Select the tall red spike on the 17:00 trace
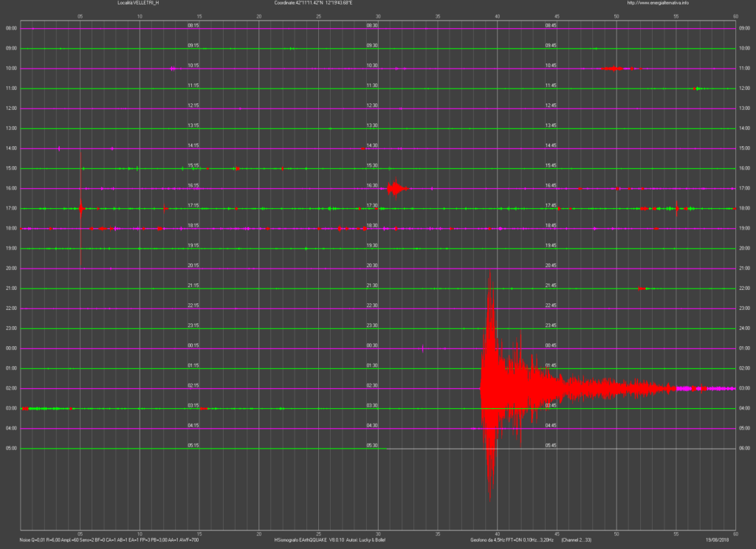The width and height of the screenshot is (756, 549). coord(80,208)
